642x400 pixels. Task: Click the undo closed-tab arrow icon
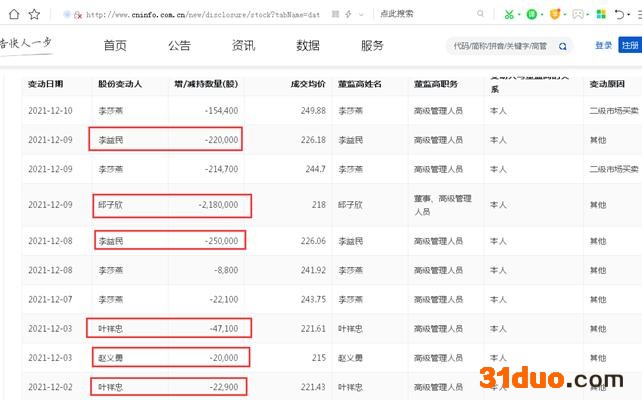(x=619, y=15)
